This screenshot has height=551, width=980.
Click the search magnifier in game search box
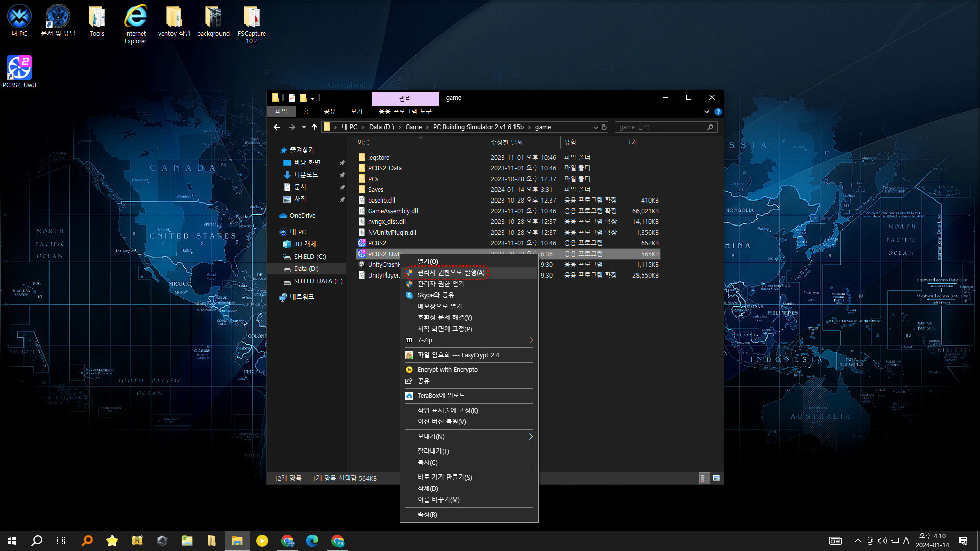710,127
